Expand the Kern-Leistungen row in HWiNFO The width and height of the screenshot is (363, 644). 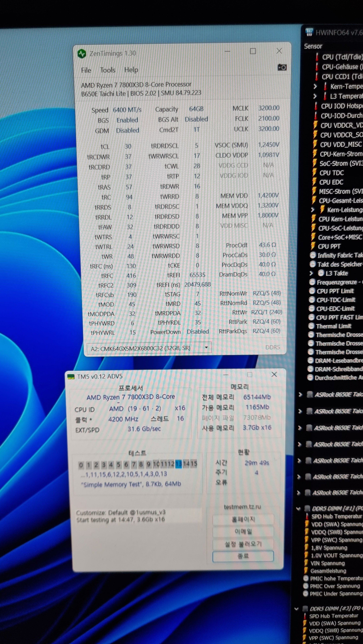coord(312,210)
